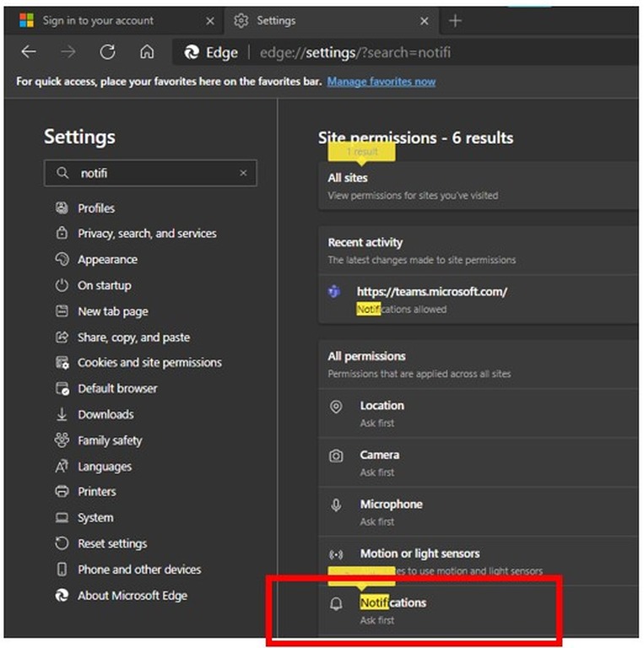Open the 'All sites' permissions entry

coord(479,186)
